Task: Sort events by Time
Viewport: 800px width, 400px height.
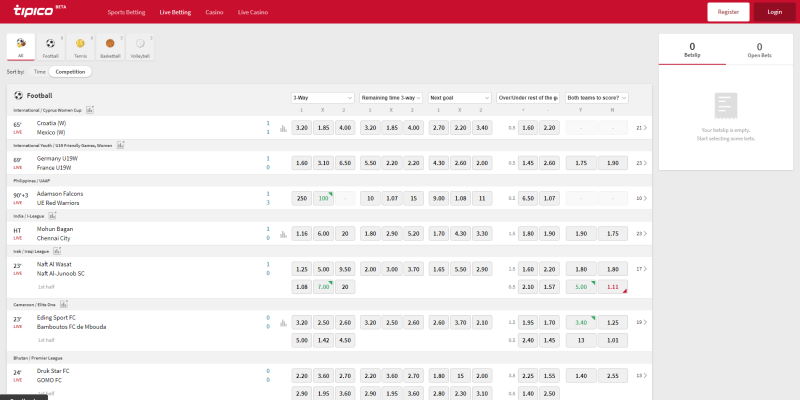Action: point(40,72)
